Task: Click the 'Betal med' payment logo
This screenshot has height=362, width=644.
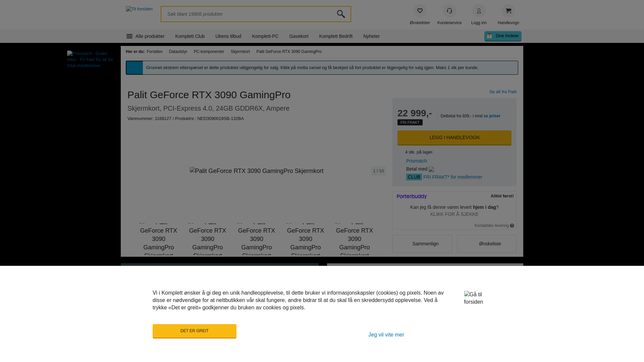Action: [431, 169]
